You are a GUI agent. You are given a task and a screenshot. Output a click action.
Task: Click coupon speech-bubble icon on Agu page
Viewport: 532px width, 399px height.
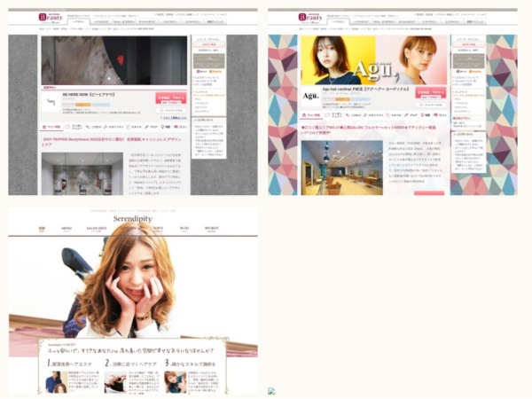[x=327, y=115]
